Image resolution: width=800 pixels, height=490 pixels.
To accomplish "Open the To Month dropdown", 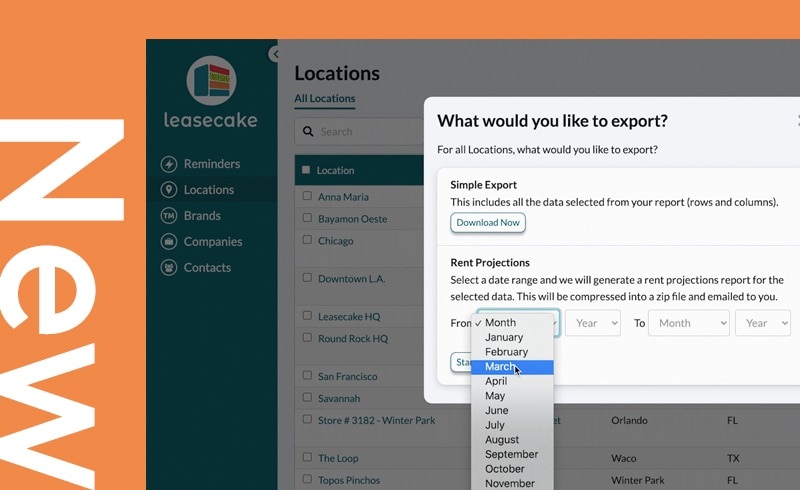I will 689,323.
